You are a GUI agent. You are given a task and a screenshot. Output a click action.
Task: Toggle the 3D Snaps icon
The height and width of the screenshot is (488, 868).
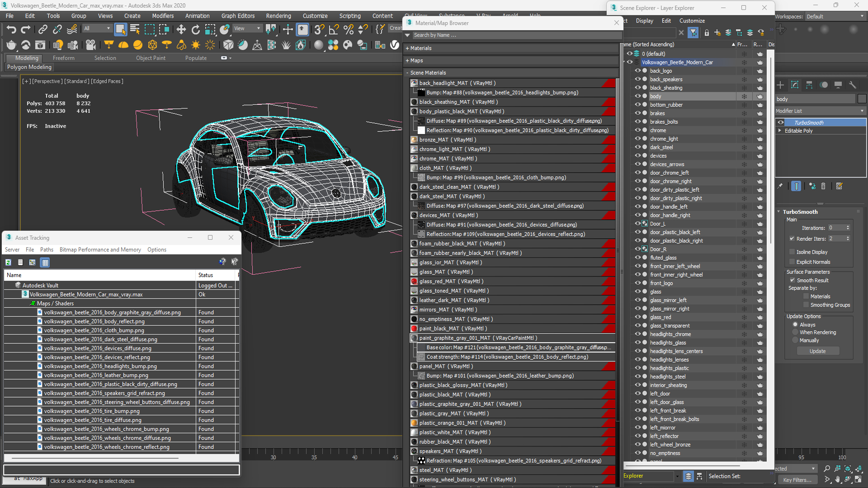pyautogui.click(x=320, y=29)
